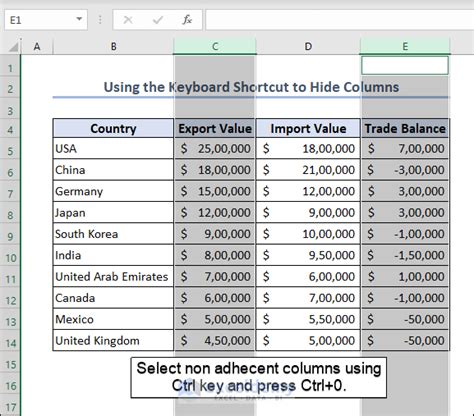Click United Kingdom export value 4,50,000

215,340
